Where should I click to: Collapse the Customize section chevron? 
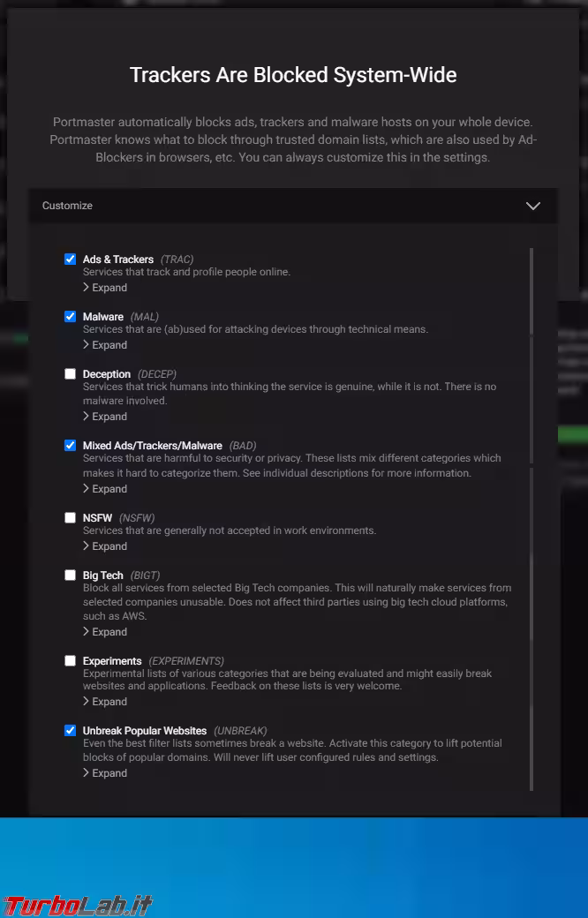click(532, 206)
